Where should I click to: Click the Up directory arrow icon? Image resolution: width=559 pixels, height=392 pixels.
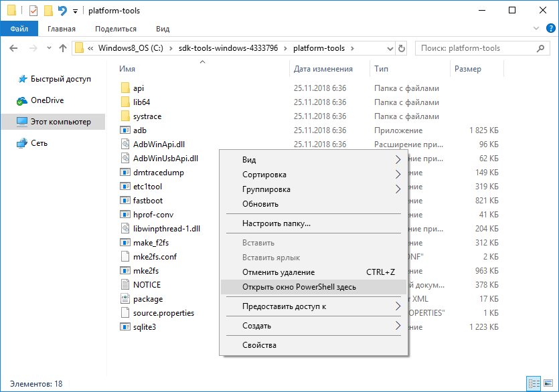[63, 48]
